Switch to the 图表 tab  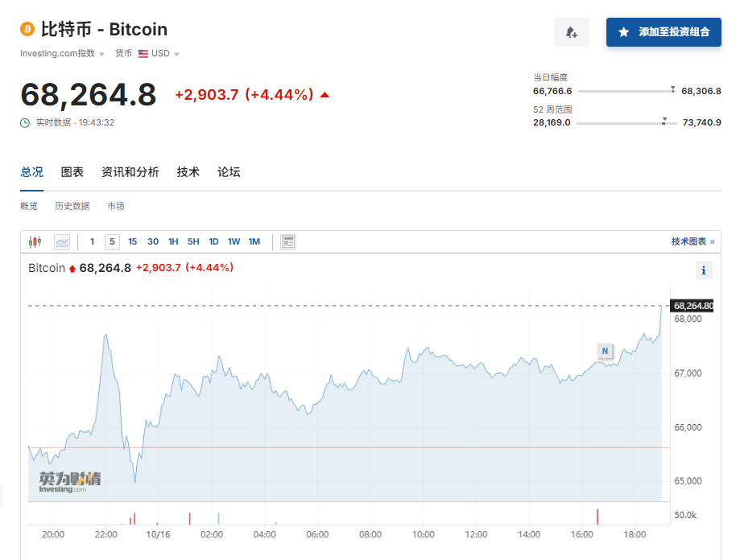pyautogui.click(x=72, y=172)
